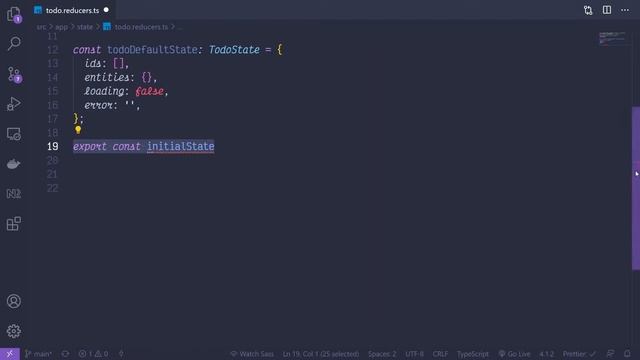Open the Remote Explorer view
The width and height of the screenshot is (640, 360).
coord(13,134)
